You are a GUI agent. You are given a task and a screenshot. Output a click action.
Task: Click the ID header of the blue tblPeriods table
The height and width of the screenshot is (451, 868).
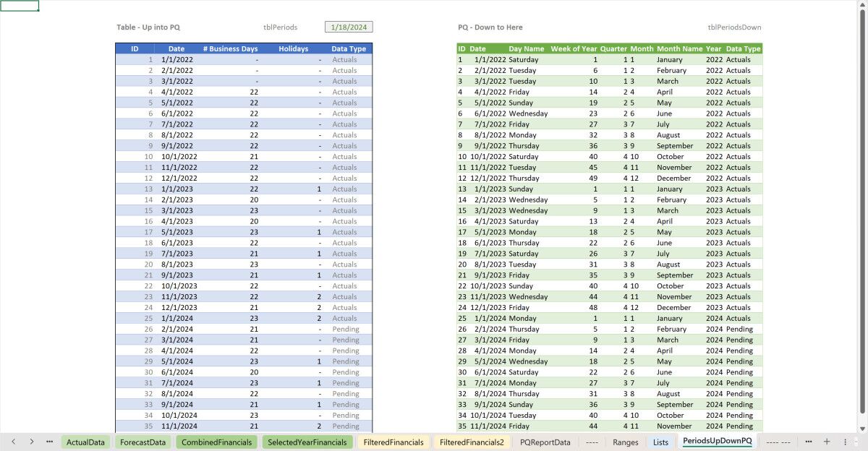pyautogui.click(x=134, y=48)
